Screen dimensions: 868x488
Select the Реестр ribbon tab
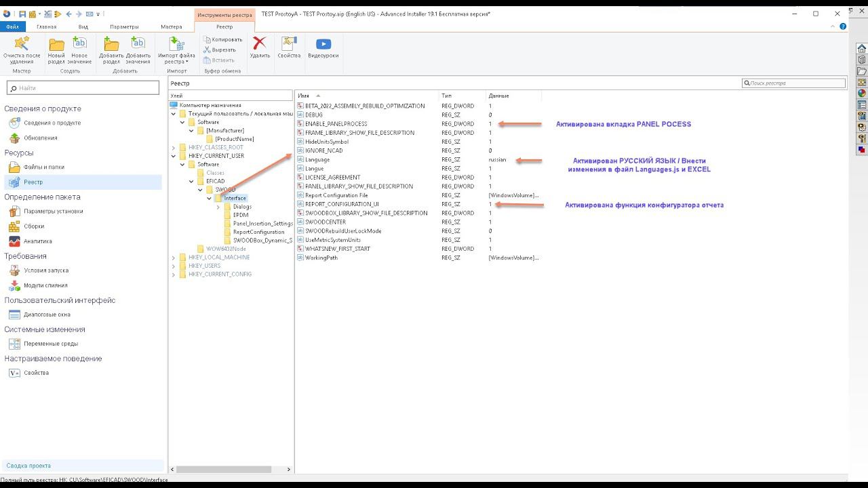click(x=224, y=26)
